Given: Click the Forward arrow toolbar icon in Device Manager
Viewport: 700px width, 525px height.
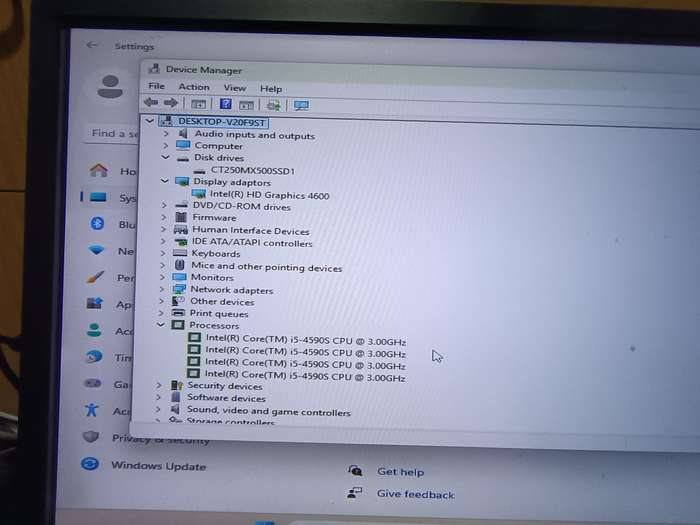Looking at the screenshot, I should [x=171, y=103].
